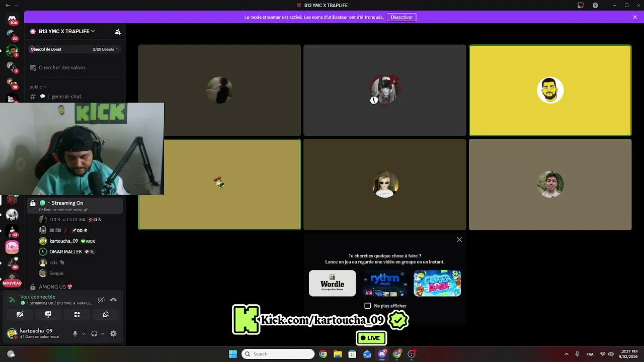Edit channel status pencil icon
Image resolution: width=644 pixels, height=362 pixels.
coord(86,210)
